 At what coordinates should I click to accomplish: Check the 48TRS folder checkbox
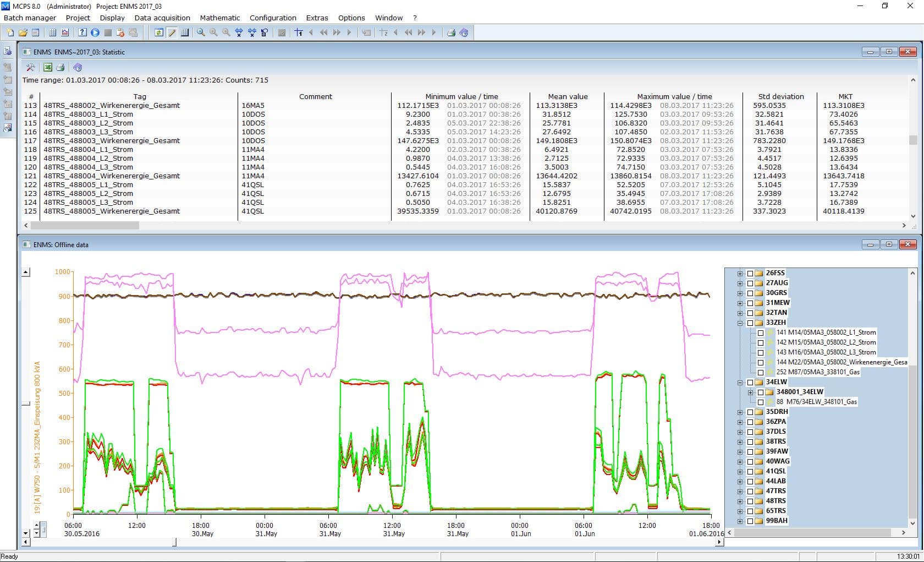coord(750,501)
